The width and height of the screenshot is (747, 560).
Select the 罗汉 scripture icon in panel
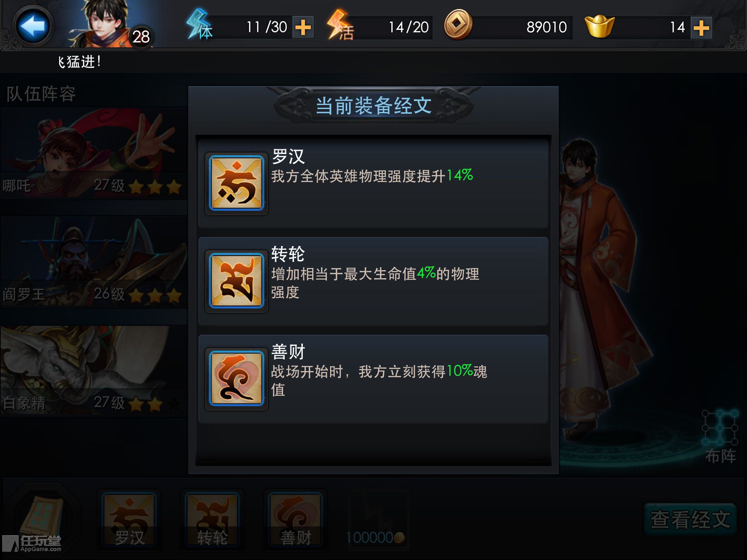coord(236,183)
